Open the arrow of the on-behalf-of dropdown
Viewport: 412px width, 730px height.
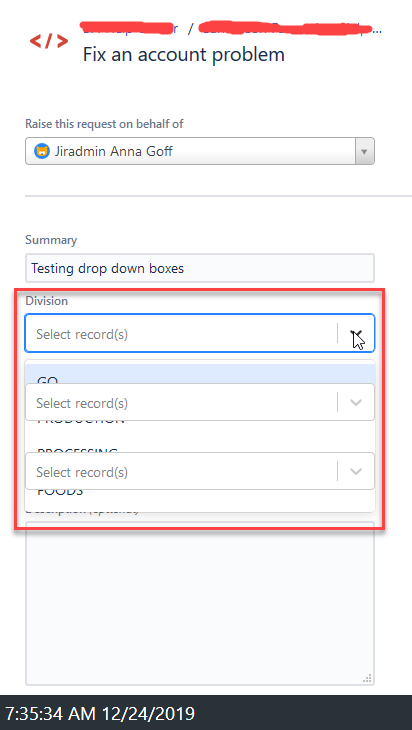pyautogui.click(x=365, y=151)
